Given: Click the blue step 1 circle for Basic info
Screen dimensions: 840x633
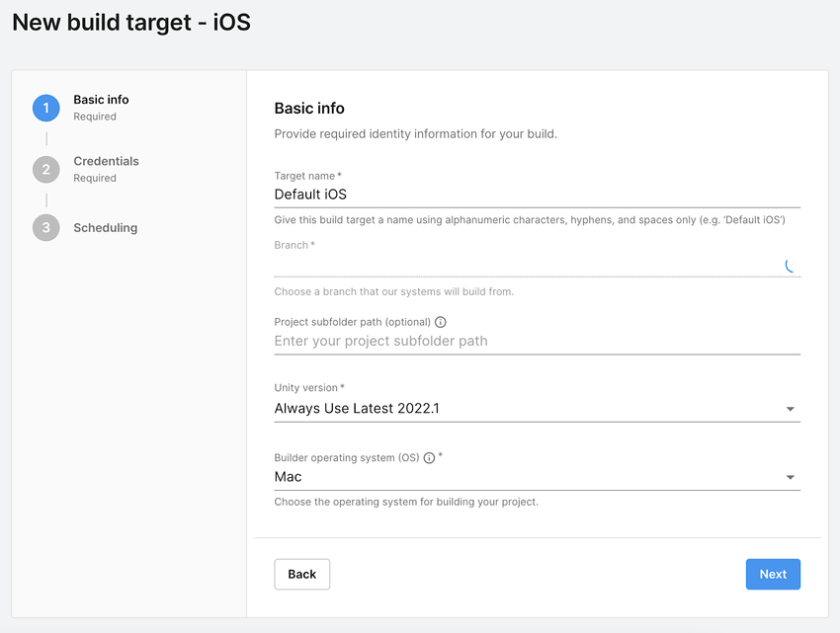Looking at the screenshot, I should (x=45, y=108).
